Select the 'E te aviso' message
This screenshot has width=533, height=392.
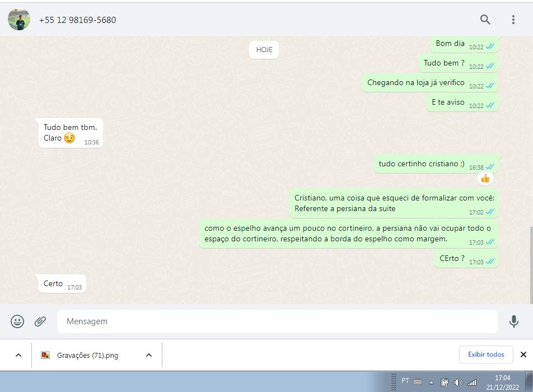[462, 102]
